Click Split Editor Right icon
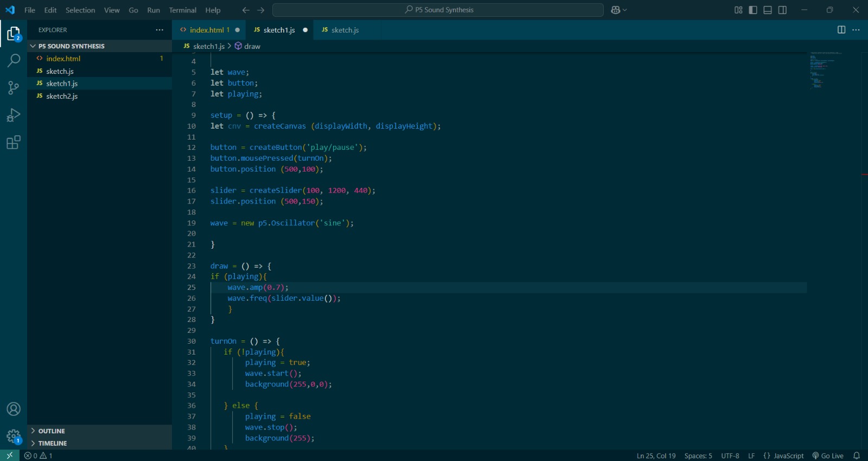Screen dimensions: 868x461 (x=841, y=30)
